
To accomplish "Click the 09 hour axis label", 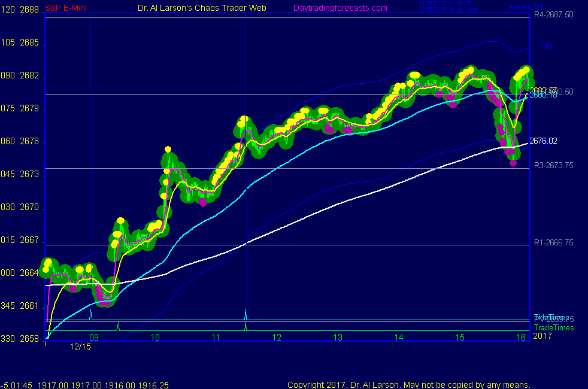I will (x=94, y=338).
